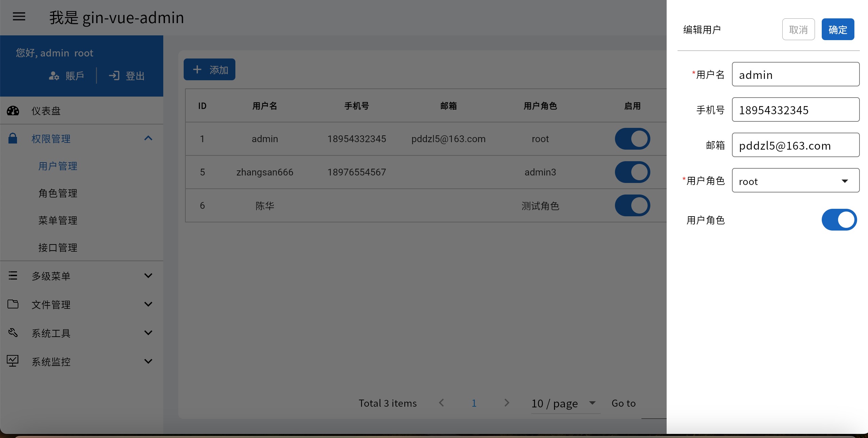868x438 pixels.
Task: Open 角色管理 in the sidebar
Action: 58,193
